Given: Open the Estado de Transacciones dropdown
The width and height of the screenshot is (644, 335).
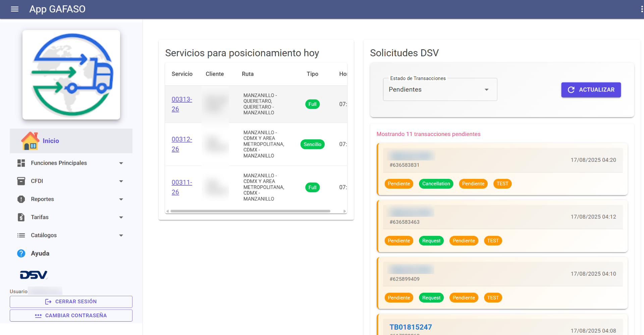Looking at the screenshot, I should coord(440,89).
